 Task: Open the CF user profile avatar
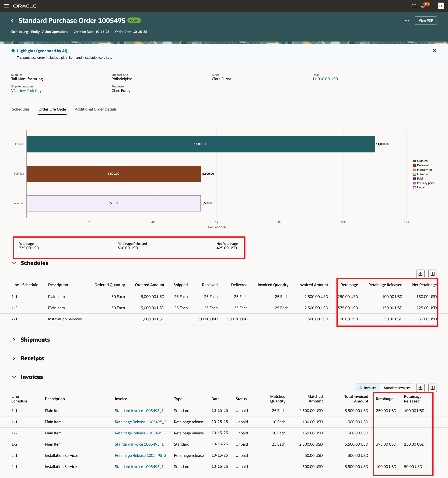(x=441, y=6)
